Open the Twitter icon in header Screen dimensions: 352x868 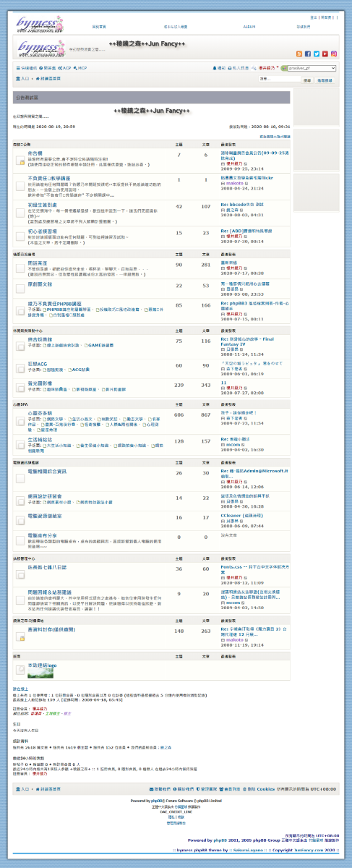(317, 54)
